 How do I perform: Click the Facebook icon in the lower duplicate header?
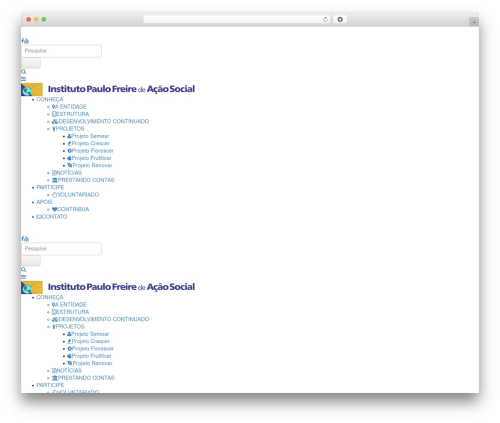22,239
